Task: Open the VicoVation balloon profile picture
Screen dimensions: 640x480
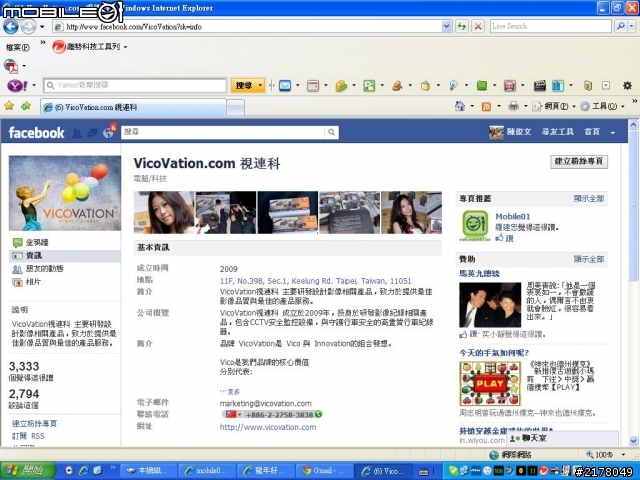Action: (64, 193)
